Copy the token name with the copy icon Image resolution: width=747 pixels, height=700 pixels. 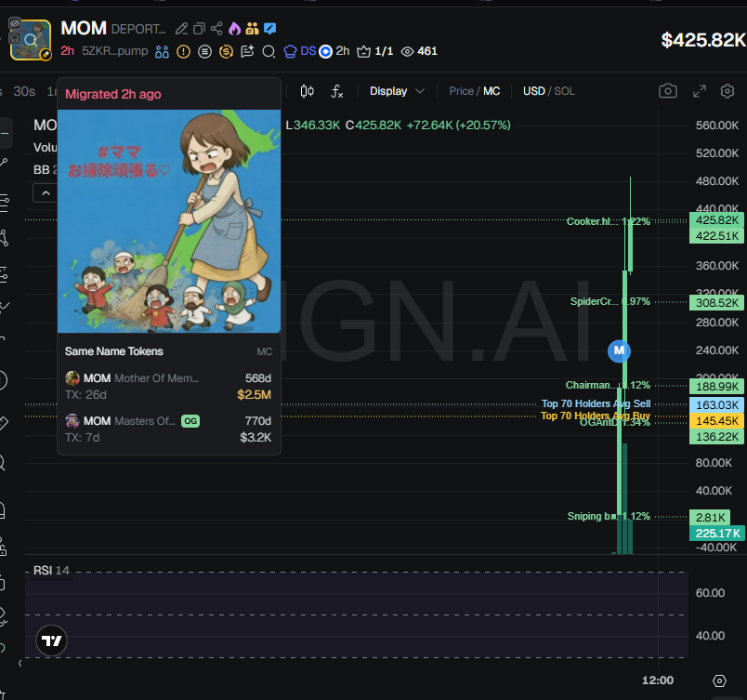pyautogui.click(x=199, y=29)
